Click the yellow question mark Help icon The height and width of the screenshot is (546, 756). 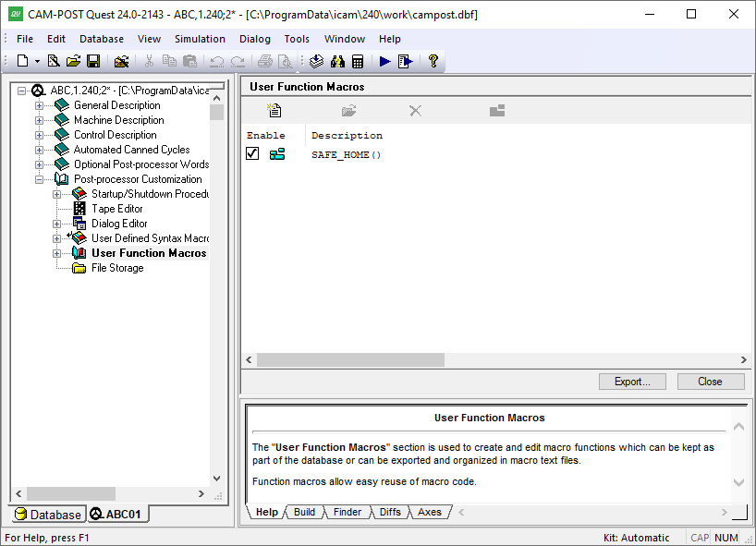(x=433, y=61)
